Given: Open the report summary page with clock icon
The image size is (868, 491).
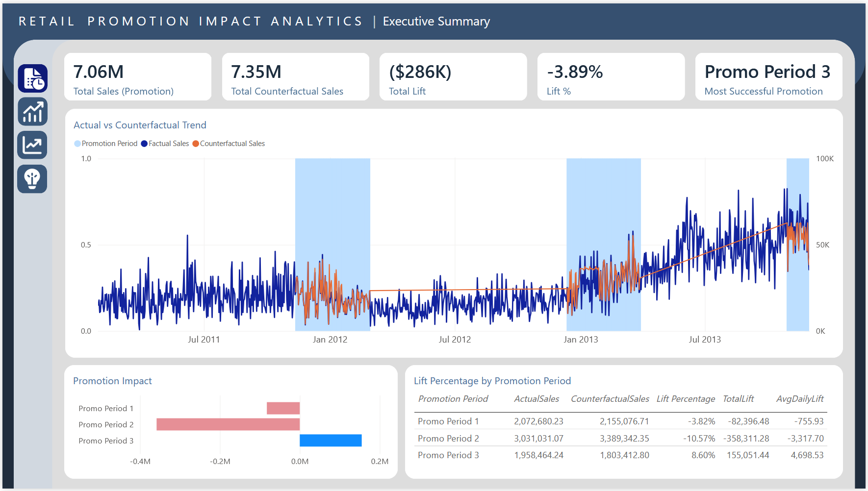Looking at the screenshot, I should (32, 78).
